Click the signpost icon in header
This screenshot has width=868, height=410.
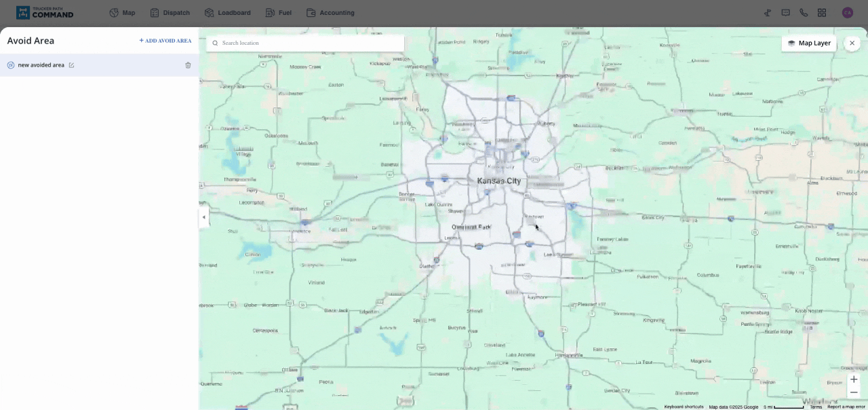tap(768, 12)
